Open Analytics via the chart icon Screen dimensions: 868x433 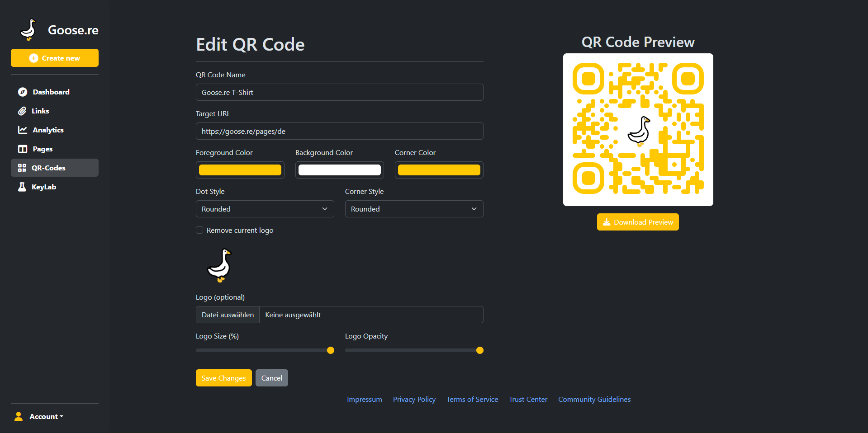pos(22,130)
